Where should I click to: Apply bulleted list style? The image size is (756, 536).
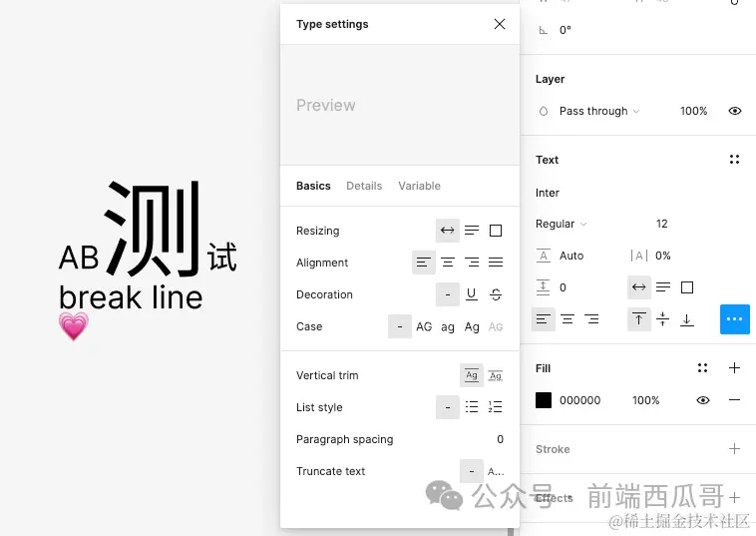tap(472, 407)
